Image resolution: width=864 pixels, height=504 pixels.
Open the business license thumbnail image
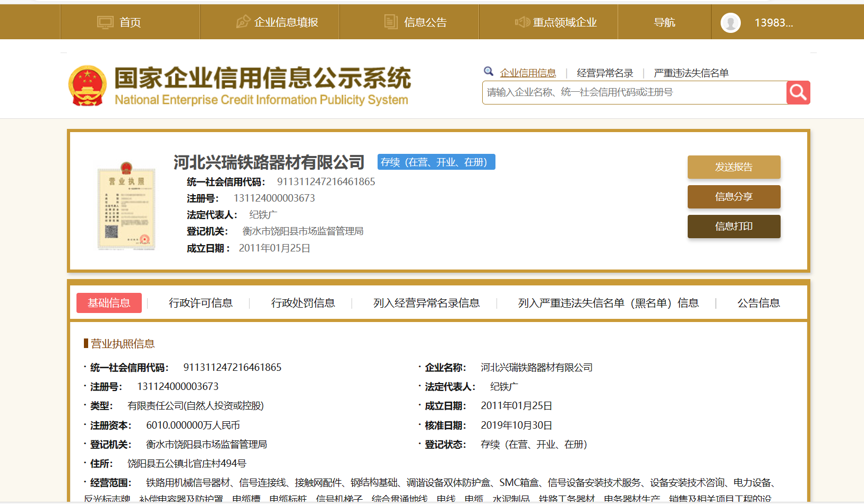(x=126, y=206)
